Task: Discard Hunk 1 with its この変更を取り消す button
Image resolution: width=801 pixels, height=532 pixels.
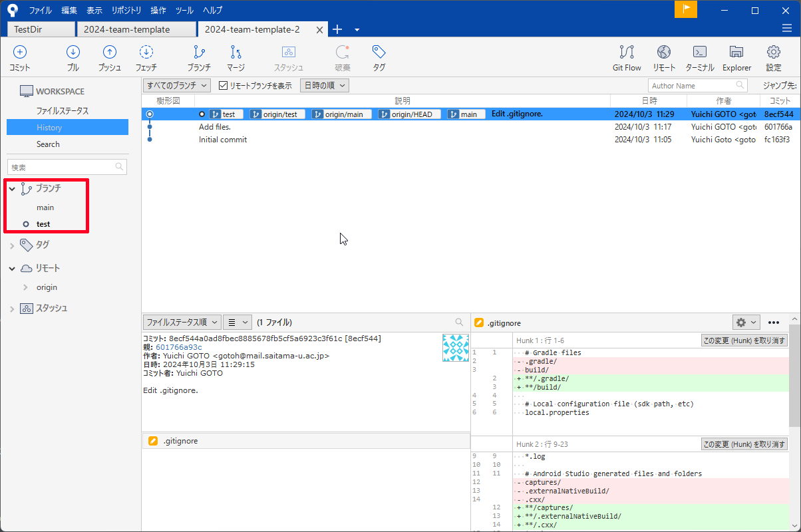Action: 744,340
